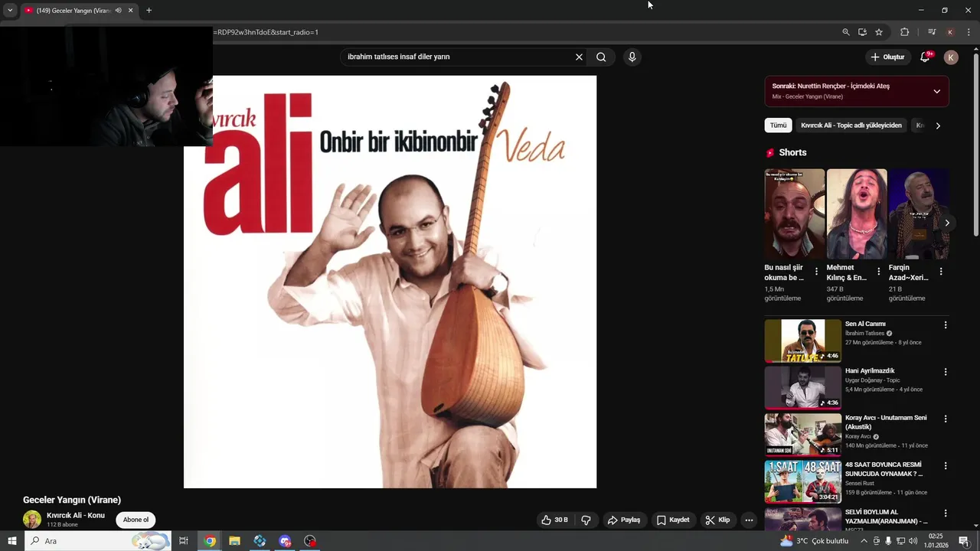
Task: Dislike the video with thumbs down
Action: tap(586, 520)
